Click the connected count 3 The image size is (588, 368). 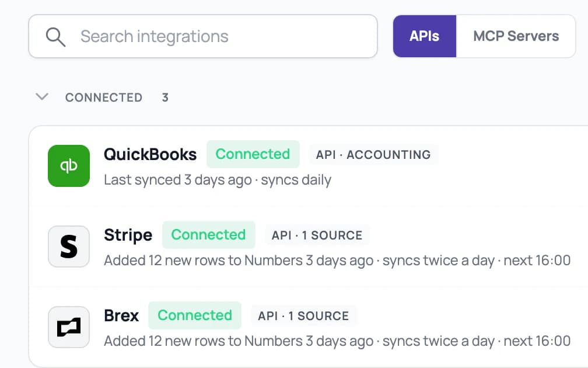pos(165,98)
